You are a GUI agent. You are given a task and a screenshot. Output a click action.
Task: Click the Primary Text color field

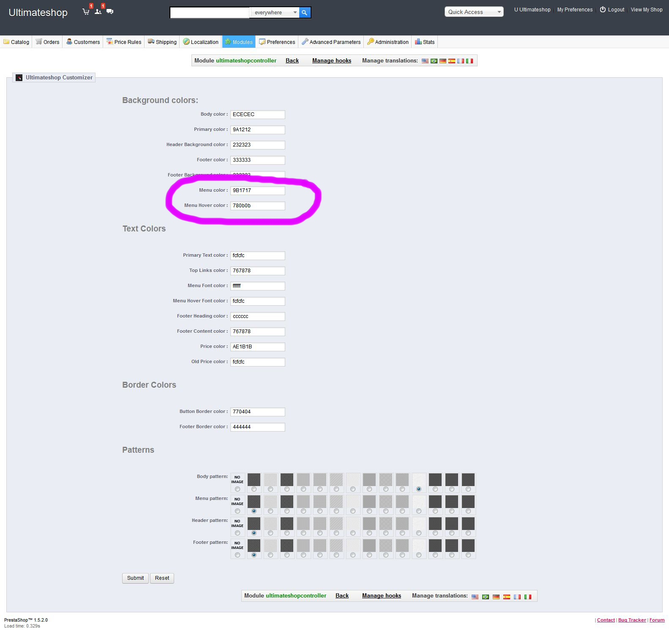pyautogui.click(x=258, y=255)
